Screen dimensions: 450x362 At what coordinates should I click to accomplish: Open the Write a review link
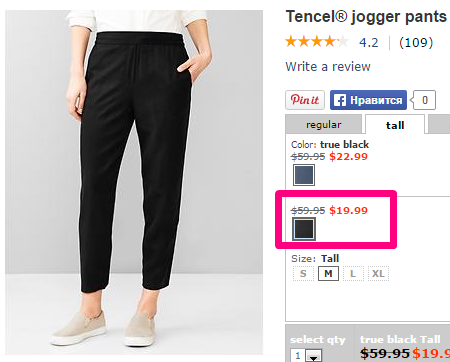click(328, 67)
